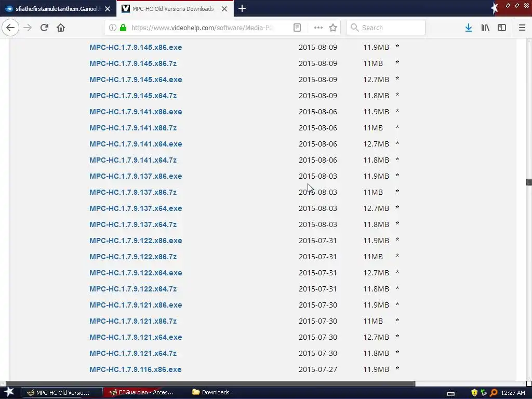The height and width of the screenshot is (399, 532).
Task: Download MPC-HC.1.7.9.122.x64.exe
Action: click(x=136, y=273)
